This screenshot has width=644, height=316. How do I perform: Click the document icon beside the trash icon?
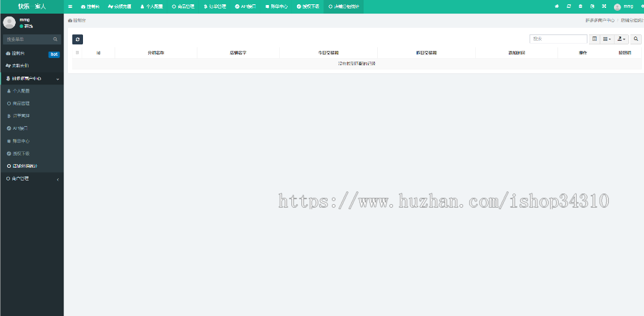coord(592,6)
